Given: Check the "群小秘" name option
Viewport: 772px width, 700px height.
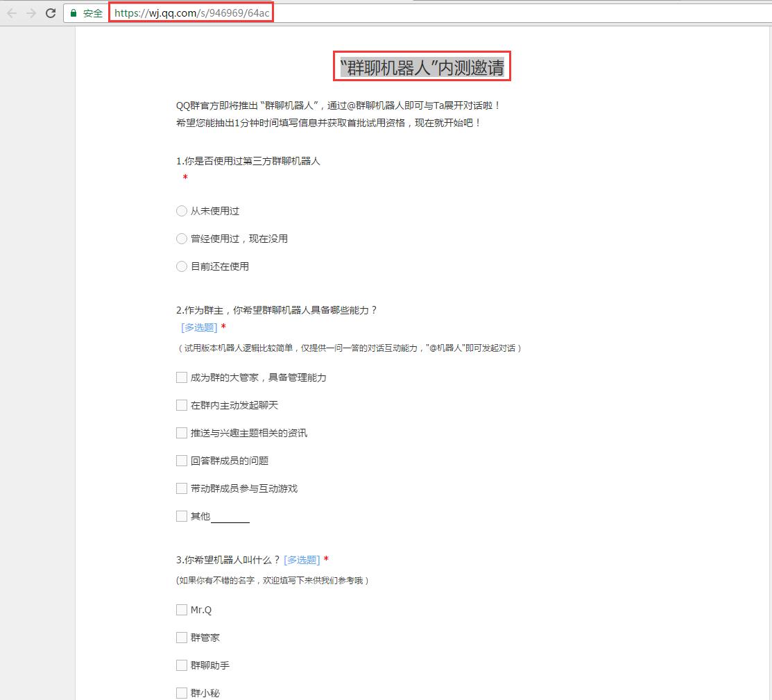Looking at the screenshot, I should [181, 692].
